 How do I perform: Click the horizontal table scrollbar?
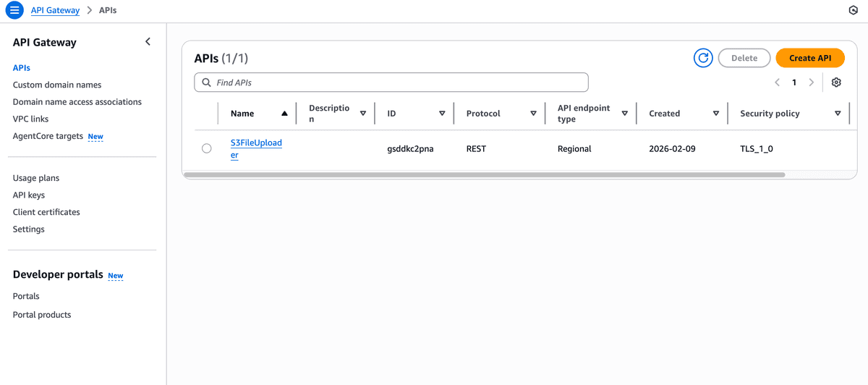485,174
